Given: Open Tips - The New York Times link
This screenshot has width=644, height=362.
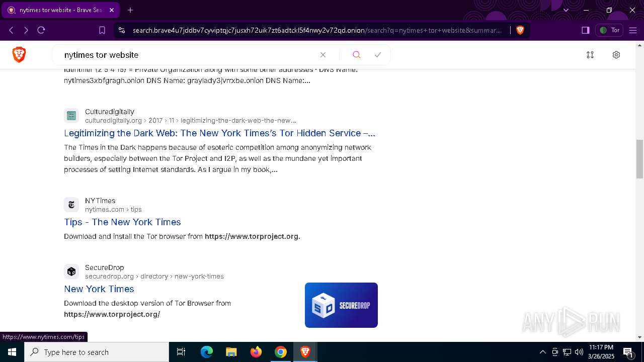Looking at the screenshot, I should pyautogui.click(x=122, y=222).
